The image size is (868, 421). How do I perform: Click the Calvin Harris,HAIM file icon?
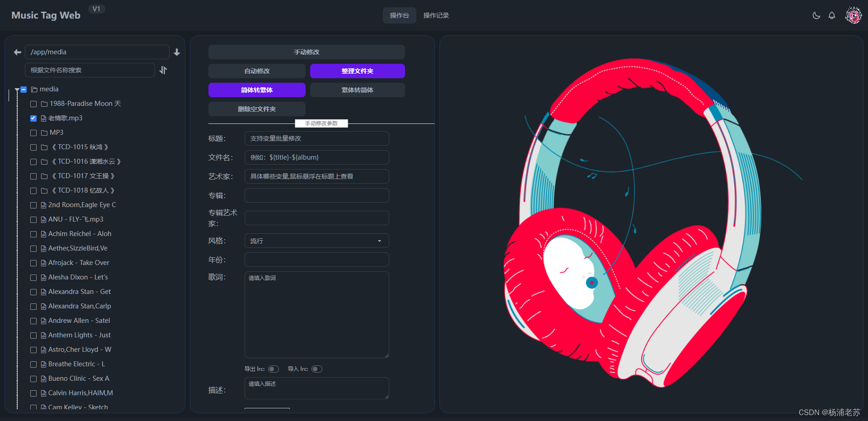point(44,393)
